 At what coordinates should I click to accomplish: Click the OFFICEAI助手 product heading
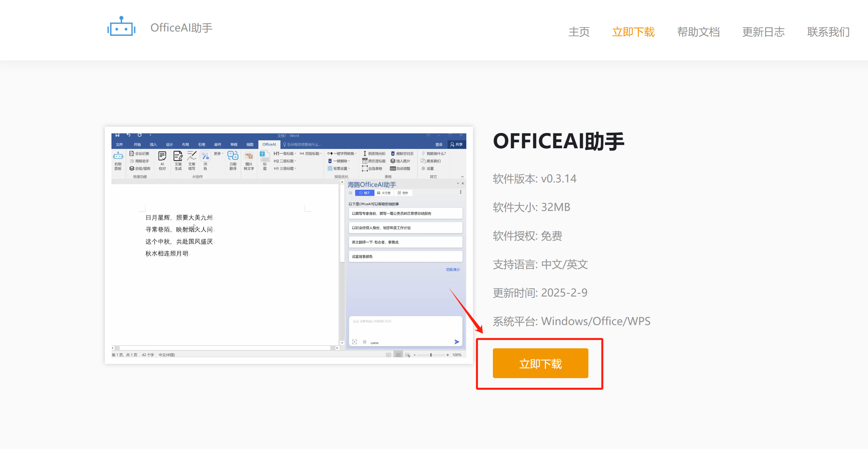pos(559,141)
